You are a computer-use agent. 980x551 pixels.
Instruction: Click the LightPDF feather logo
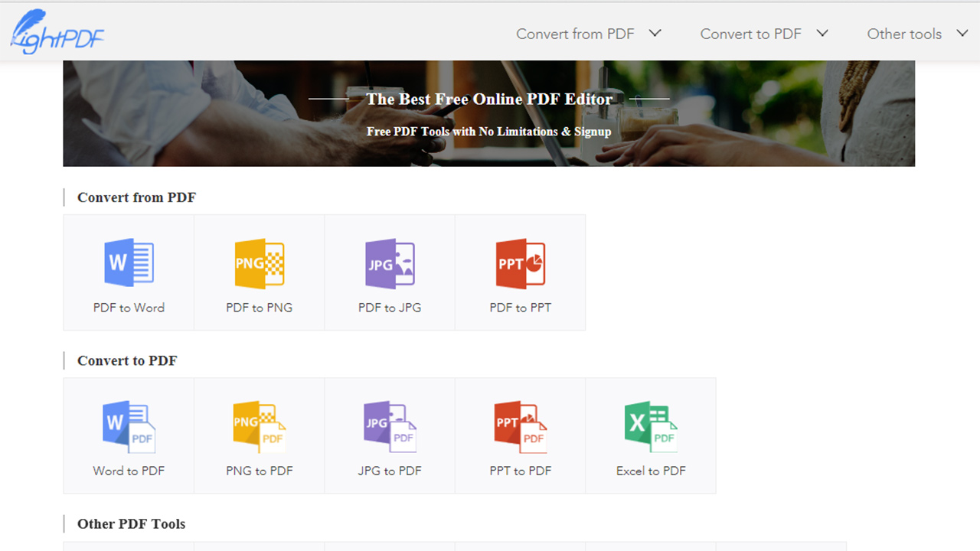(57, 31)
